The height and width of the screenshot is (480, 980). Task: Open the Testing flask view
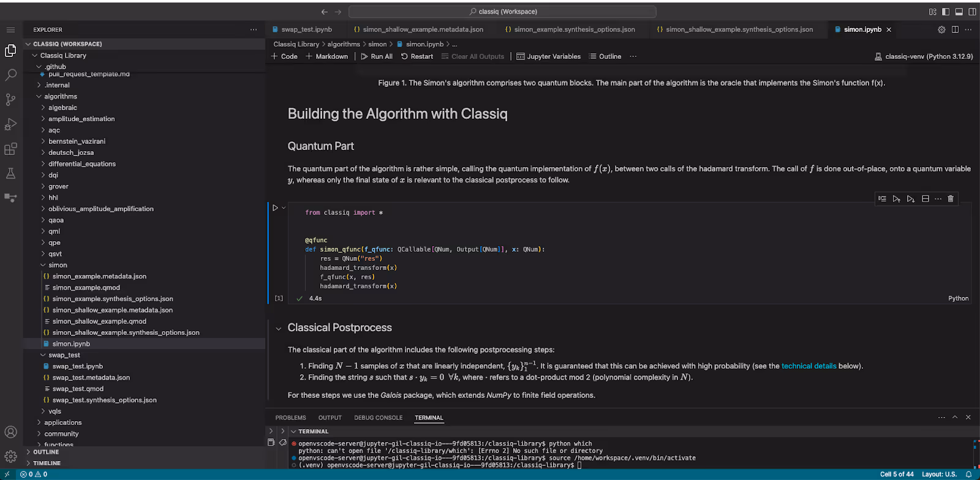coord(10,173)
